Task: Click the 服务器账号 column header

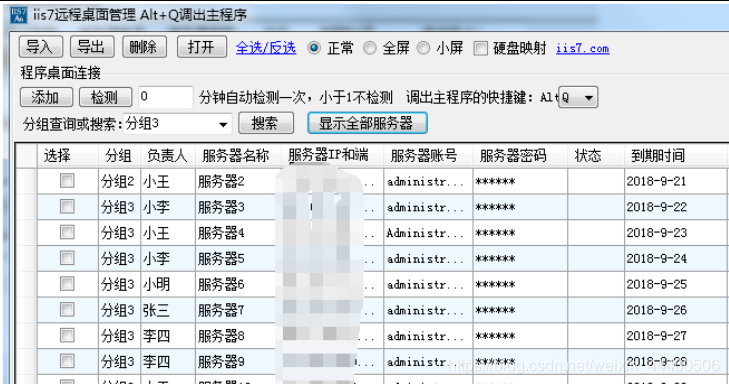Action: click(428, 156)
